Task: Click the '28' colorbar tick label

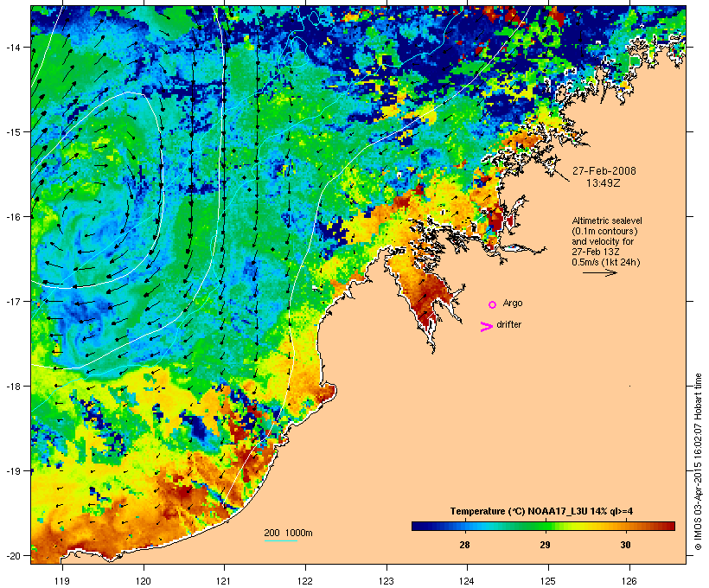Action: click(464, 545)
